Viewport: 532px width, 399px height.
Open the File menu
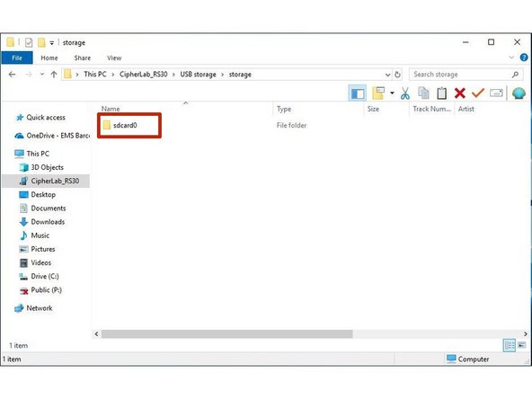coord(17,58)
